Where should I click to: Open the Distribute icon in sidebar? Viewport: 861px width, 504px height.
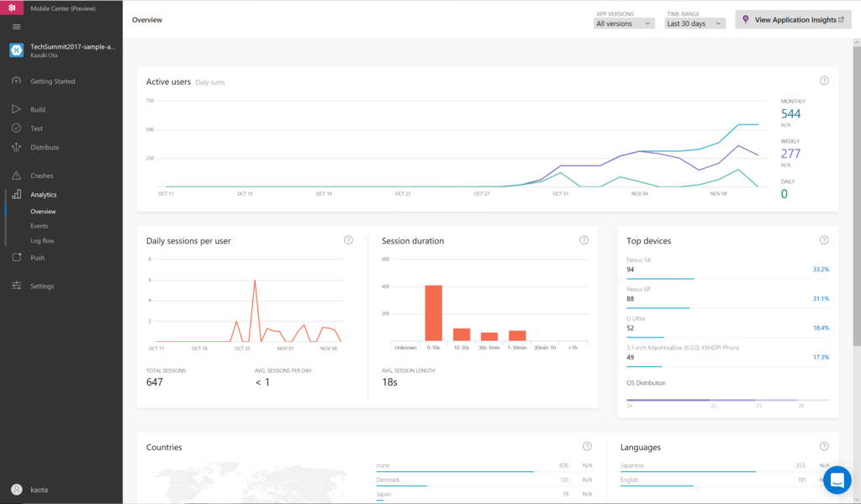tap(17, 147)
